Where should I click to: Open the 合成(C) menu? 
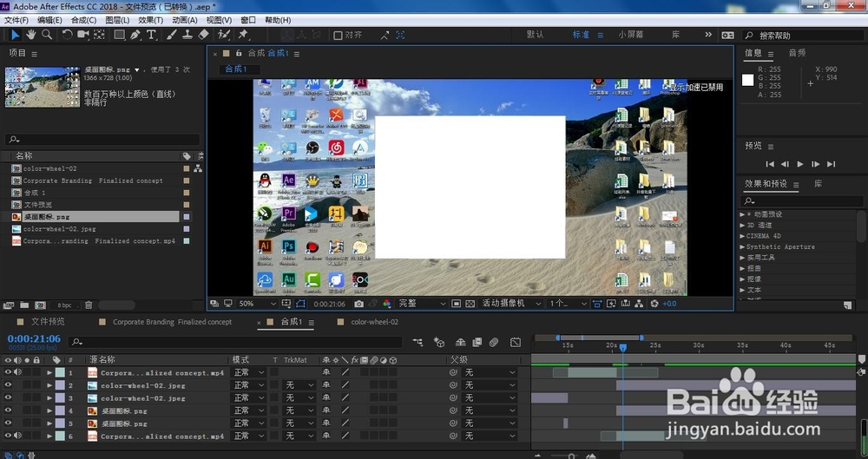pos(83,20)
